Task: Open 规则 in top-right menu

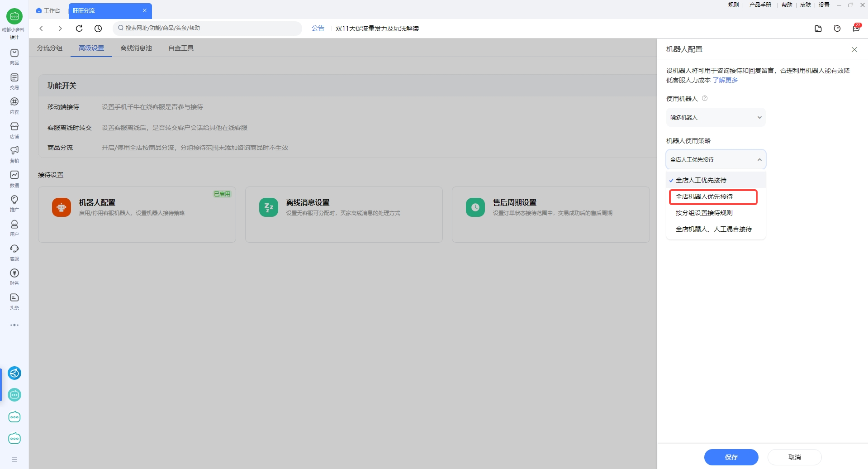Action: (x=733, y=5)
